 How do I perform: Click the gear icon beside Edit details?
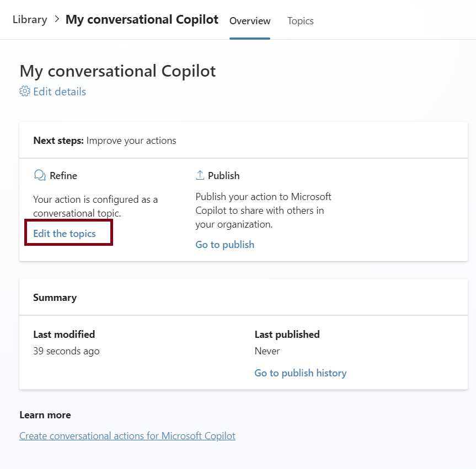tap(25, 91)
